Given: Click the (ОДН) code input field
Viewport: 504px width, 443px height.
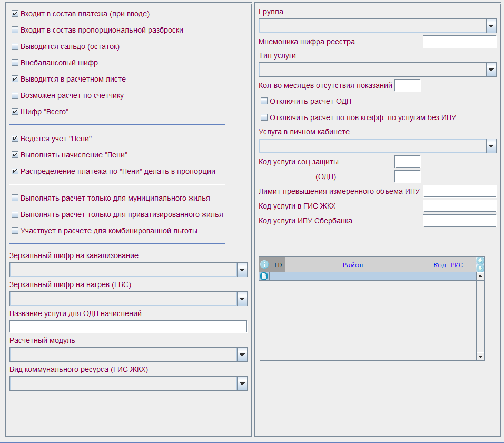Looking at the screenshot, I should tap(407, 176).
